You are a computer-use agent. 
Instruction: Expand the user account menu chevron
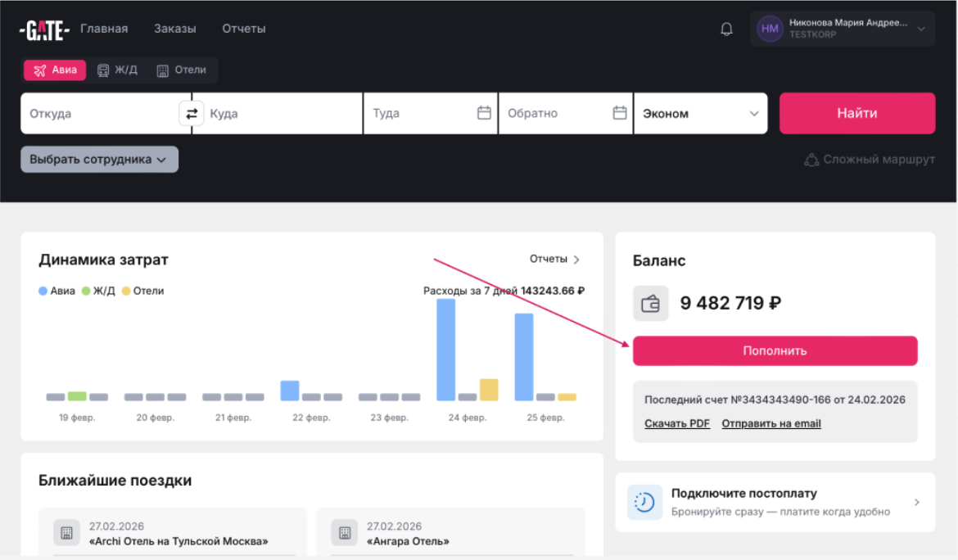pyautogui.click(x=920, y=29)
